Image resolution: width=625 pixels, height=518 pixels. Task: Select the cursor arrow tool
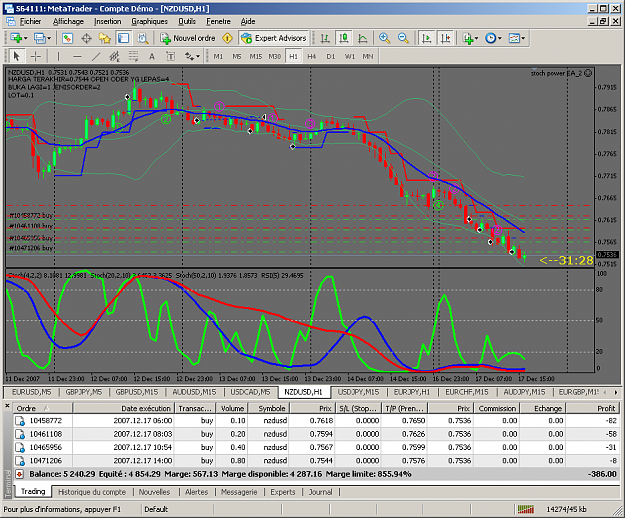[16, 56]
